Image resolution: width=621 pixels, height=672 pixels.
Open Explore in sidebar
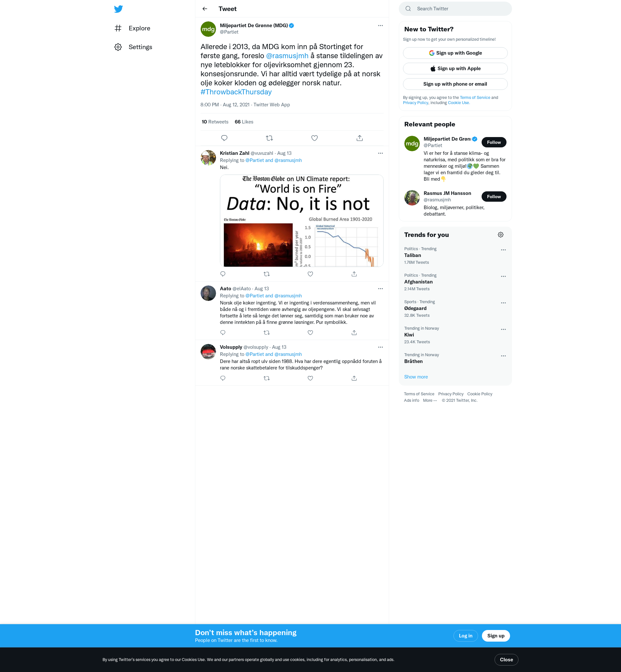point(139,28)
